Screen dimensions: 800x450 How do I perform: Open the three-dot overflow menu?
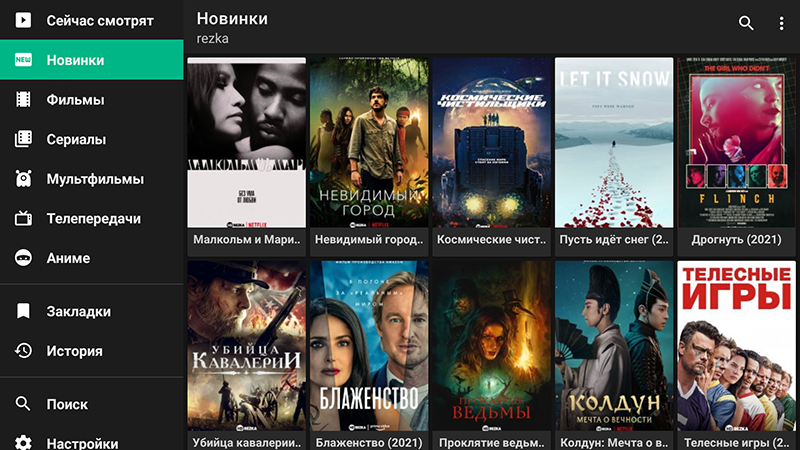tap(781, 23)
